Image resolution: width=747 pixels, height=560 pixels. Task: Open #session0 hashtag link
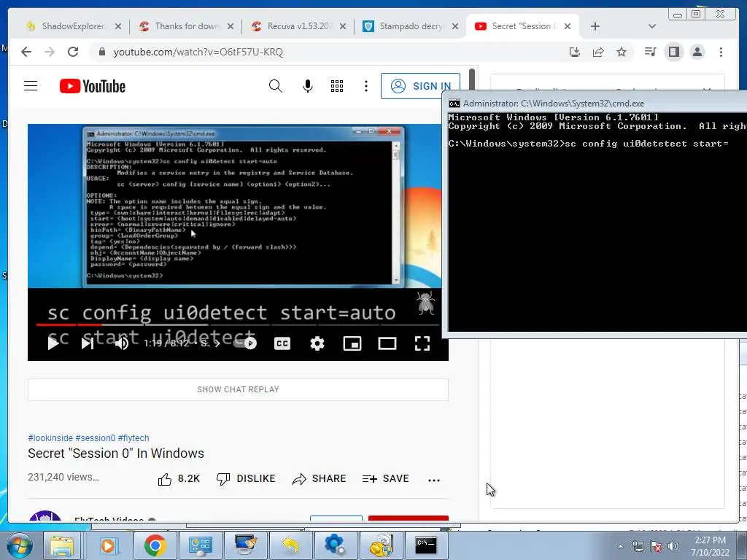tap(96, 438)
